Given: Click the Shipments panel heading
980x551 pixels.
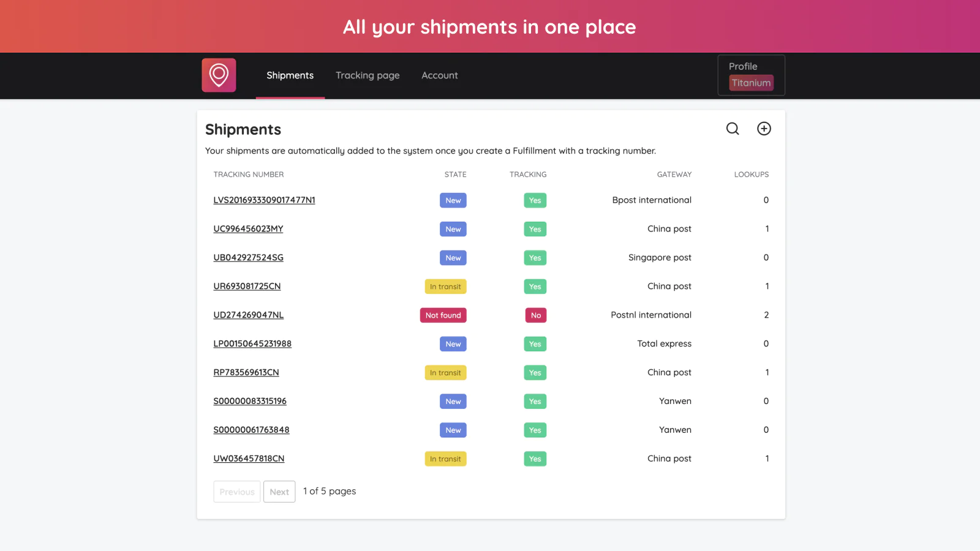Looking at the screenshot, I should tap(243, 130).
